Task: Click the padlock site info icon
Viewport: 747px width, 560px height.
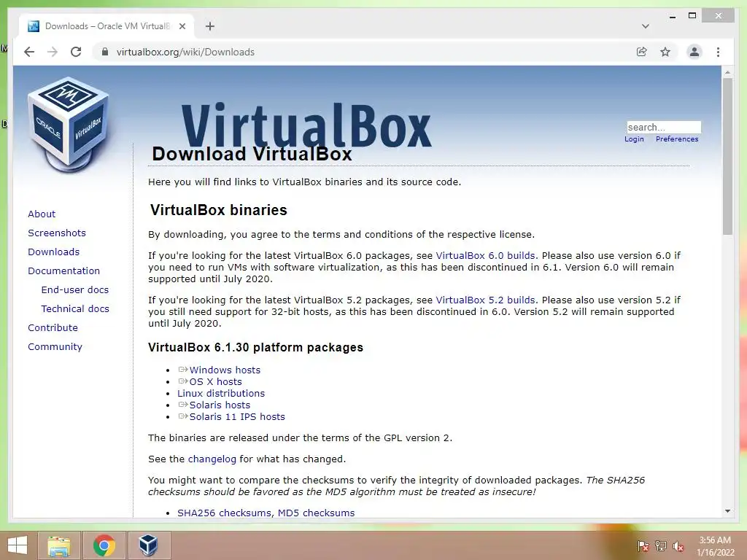Action: point(105,52)
